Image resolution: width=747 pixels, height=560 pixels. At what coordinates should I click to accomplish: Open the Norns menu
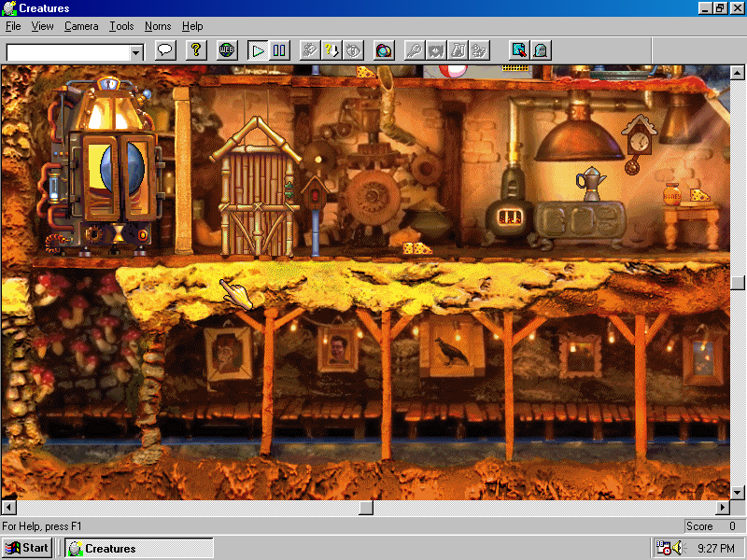(158, 26)
